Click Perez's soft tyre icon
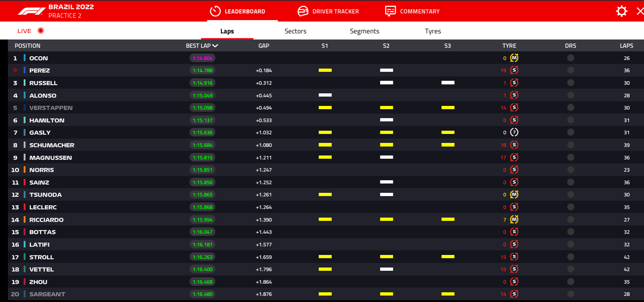This screenshot has width=644, height=302. point(514,70)
